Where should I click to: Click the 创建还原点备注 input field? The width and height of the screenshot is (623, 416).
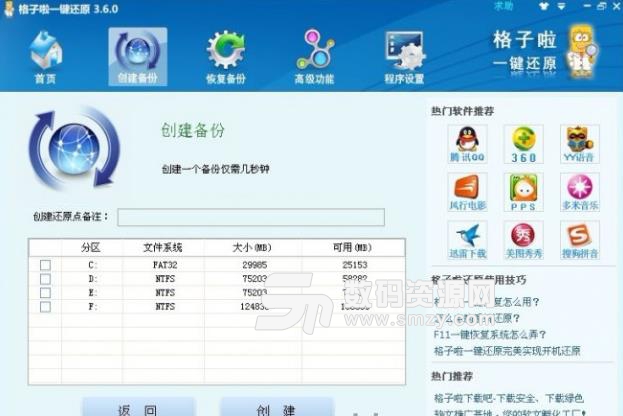251,217
